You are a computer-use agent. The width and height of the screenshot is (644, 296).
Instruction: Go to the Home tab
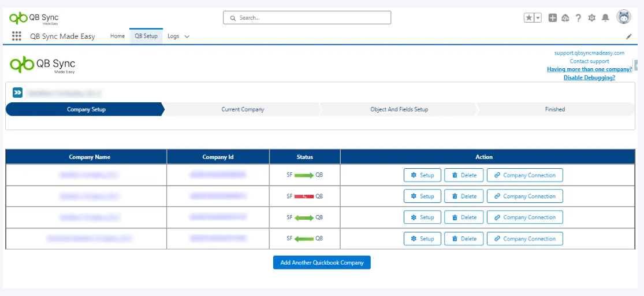click(x=117, y=36)
